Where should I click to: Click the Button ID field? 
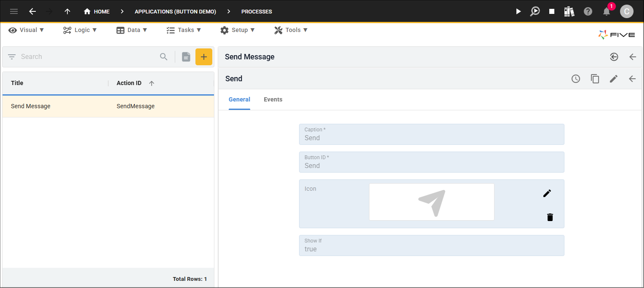point(432,162)
